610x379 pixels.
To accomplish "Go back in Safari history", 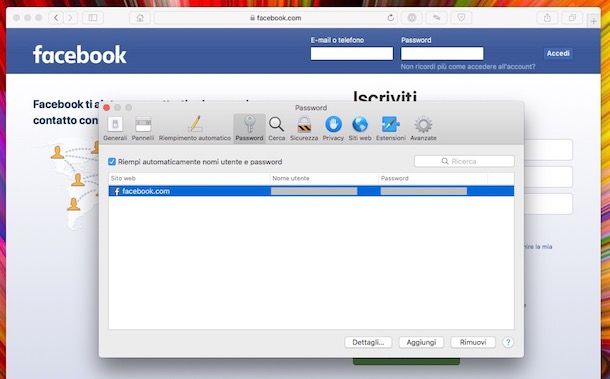I will point(56,18).
